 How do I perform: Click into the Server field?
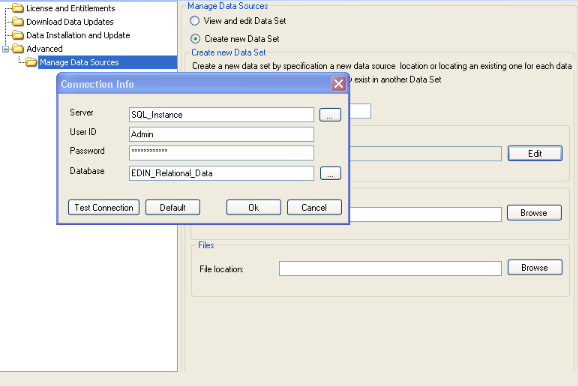pyautogui.click(x=221, y=115)
